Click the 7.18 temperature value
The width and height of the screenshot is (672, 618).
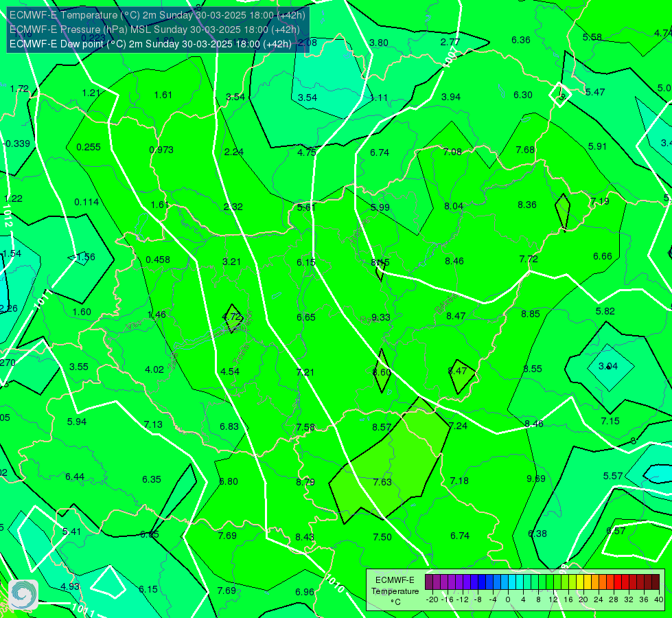[459, 481]
